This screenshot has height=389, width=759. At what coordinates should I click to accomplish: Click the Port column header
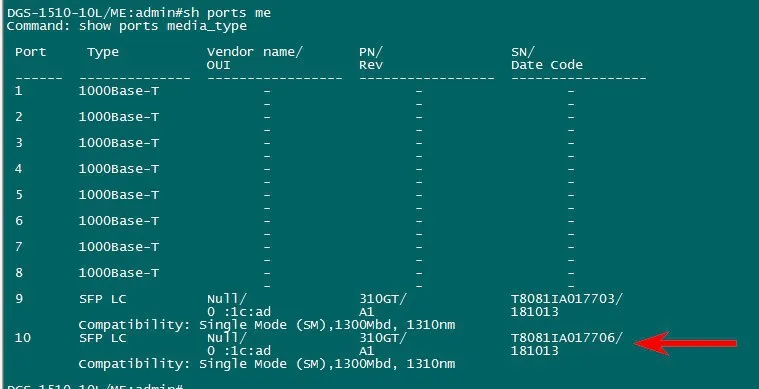30,52
